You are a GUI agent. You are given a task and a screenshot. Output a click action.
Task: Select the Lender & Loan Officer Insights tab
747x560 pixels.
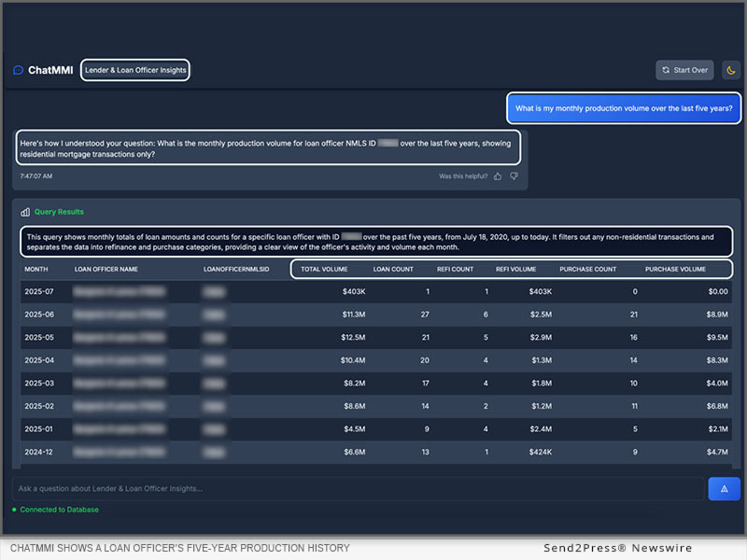[x=135, y=70]
